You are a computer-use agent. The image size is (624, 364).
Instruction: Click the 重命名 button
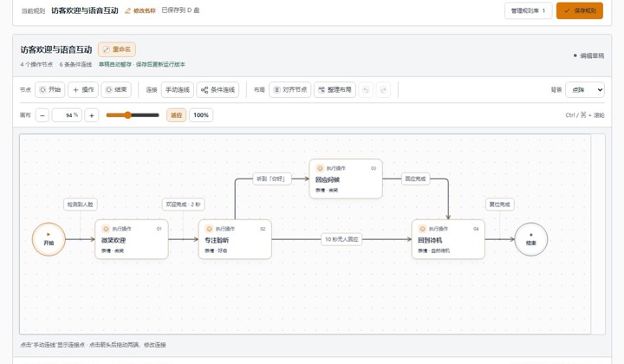click(x=117, y=49)
